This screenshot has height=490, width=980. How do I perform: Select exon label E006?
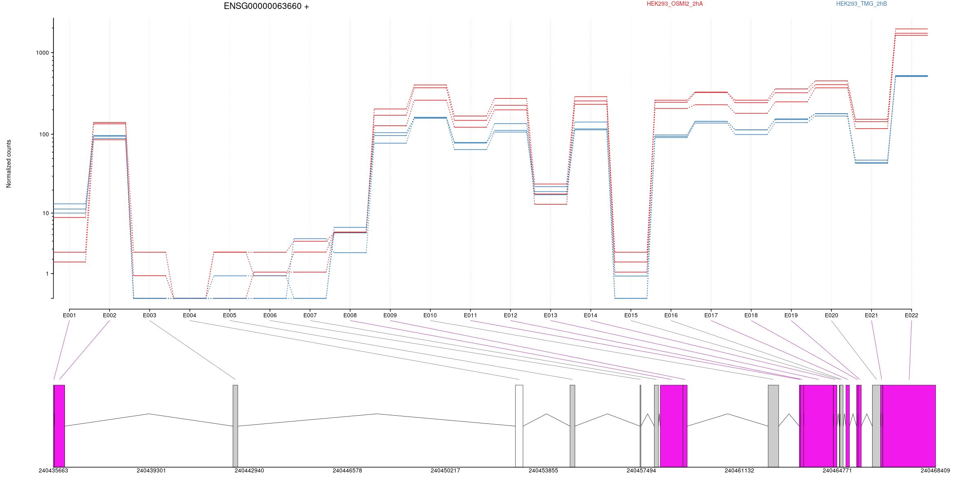tap(270, 315)
